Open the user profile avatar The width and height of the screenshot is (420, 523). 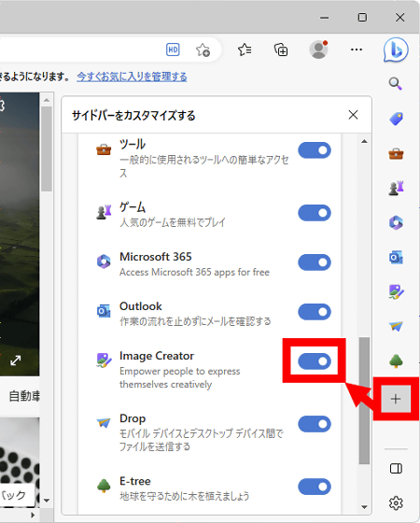(318, 50)
